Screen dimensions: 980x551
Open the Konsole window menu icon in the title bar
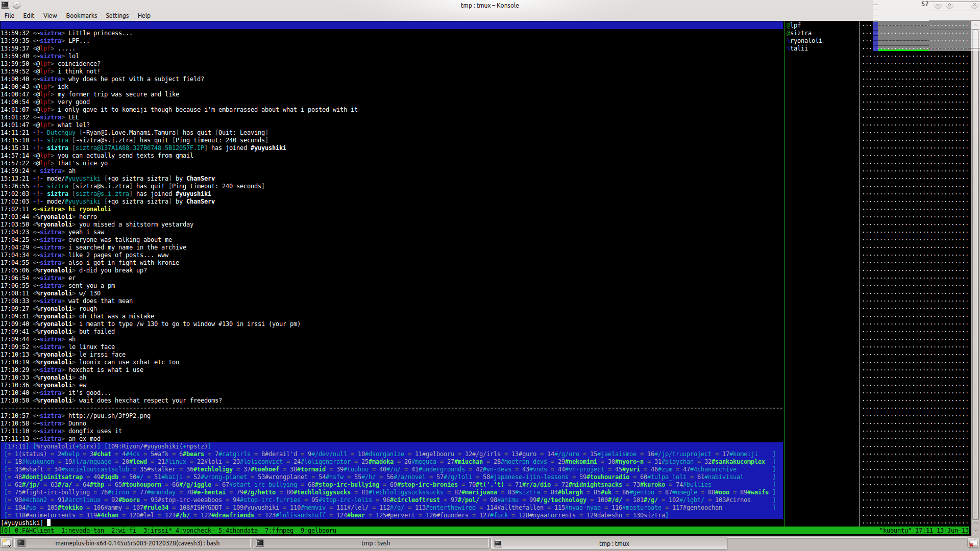point(5,5)
